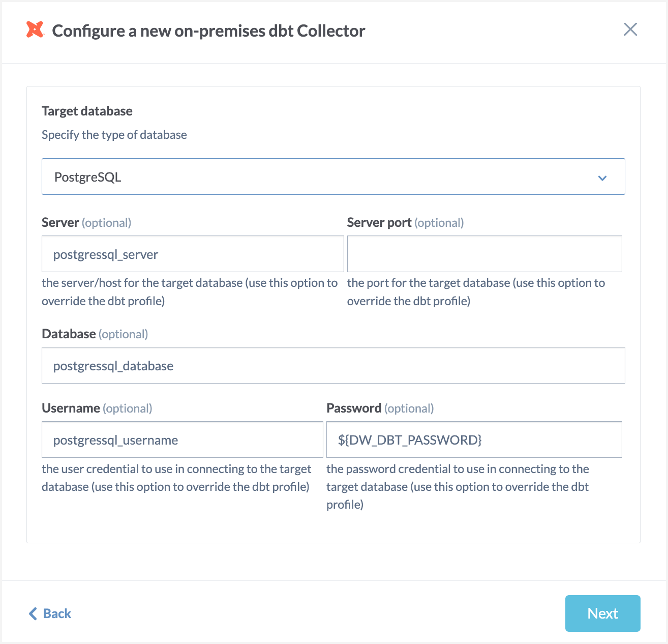Click the Database (optional) label
Screen dimensions: 668x644
(x=95, y=334)
